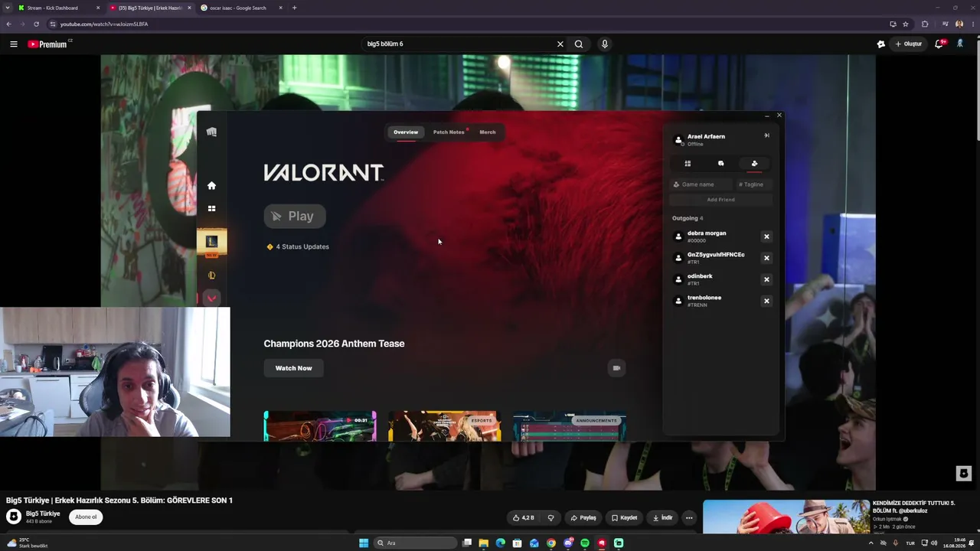Open the browser extensions puzzle icon
The width and height of the screenshot is (980, 551).
point(925,24)
